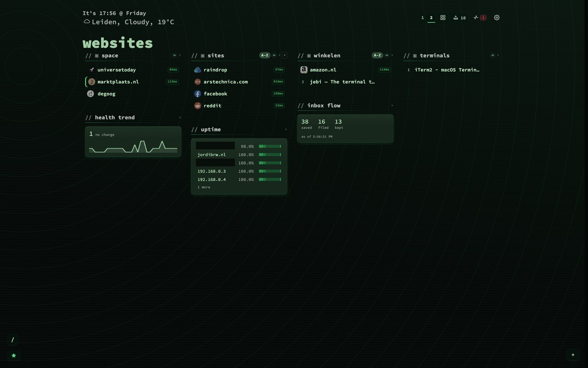Click the plus button in sites header
This screenshot has height=368, width=588.
(x=284, y=55)
